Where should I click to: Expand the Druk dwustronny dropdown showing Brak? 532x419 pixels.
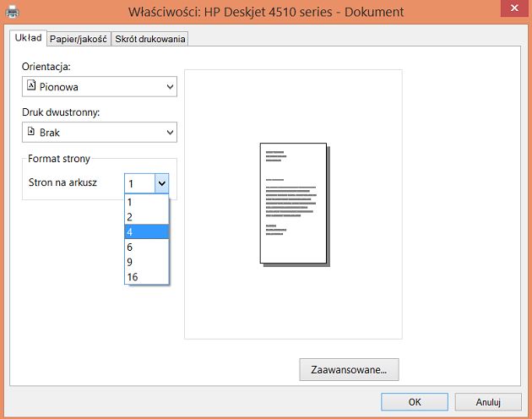pyautogui.click(x=100, y=132)
